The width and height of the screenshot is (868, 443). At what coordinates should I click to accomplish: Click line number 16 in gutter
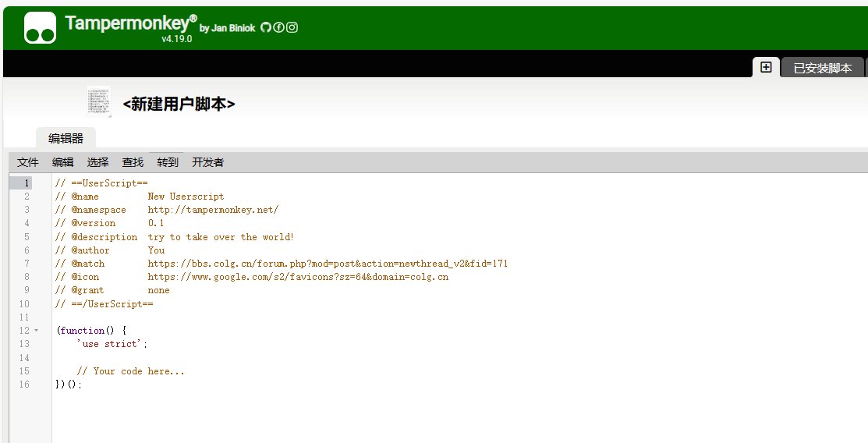click(x=24, y=385)
